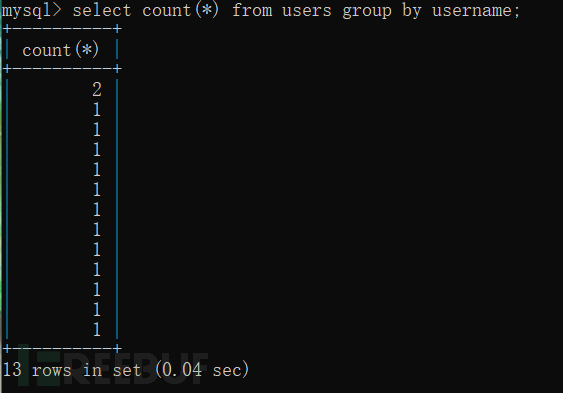Screen dimensions: 563x393
Task: Click 'username;' at the end of the query
Action: tap(476, 11)
